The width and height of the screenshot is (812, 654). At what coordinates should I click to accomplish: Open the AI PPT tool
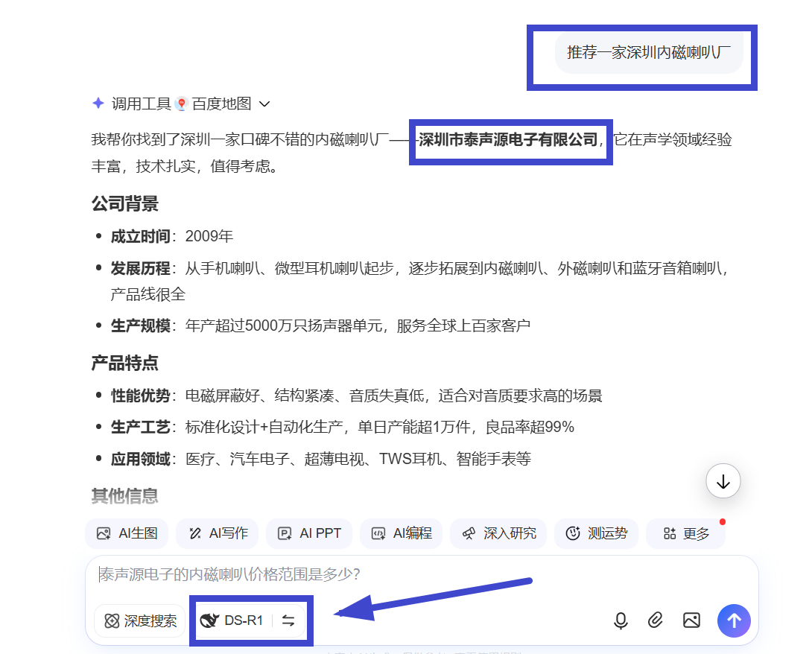pos(309,533)
